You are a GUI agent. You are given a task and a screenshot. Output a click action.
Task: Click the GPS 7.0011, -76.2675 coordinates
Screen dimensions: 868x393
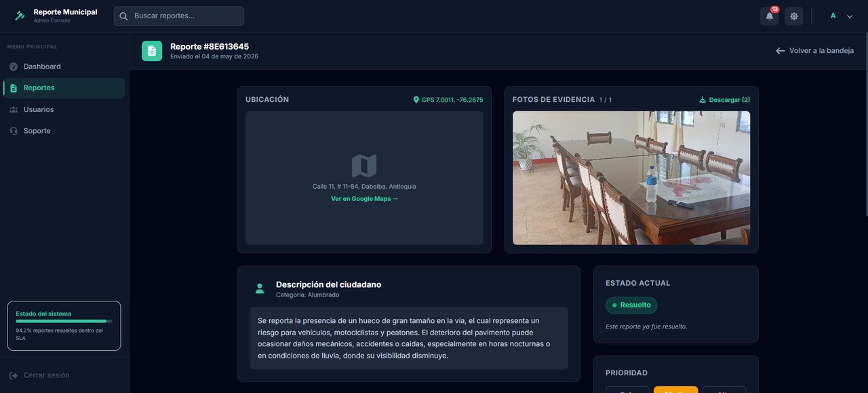452,100
